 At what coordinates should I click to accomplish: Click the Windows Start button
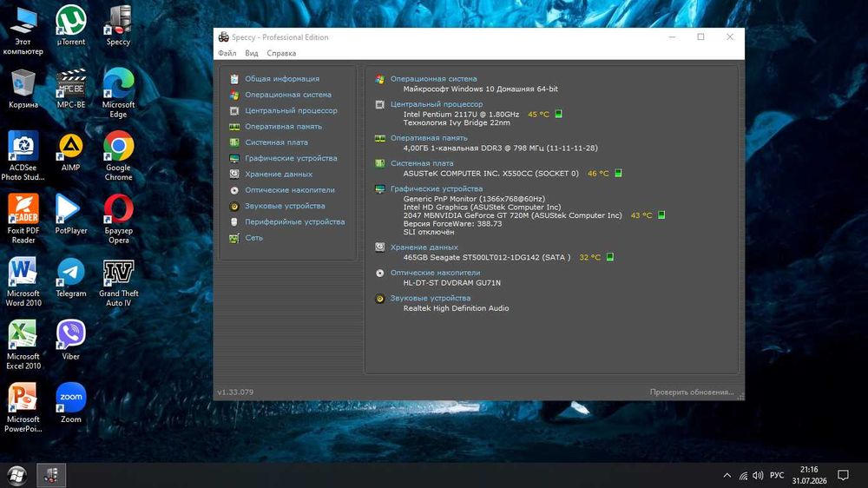pyautogui.click(x=16, y=475)
